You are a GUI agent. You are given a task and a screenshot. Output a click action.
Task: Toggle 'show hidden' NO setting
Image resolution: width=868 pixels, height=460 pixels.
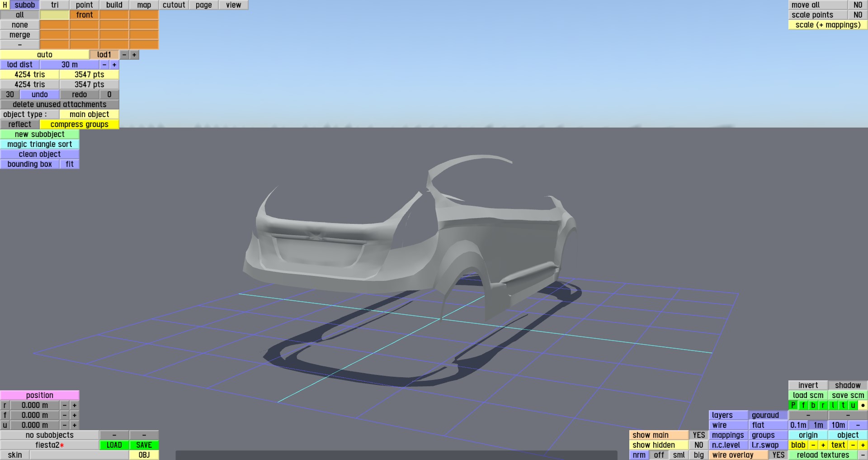698,445
